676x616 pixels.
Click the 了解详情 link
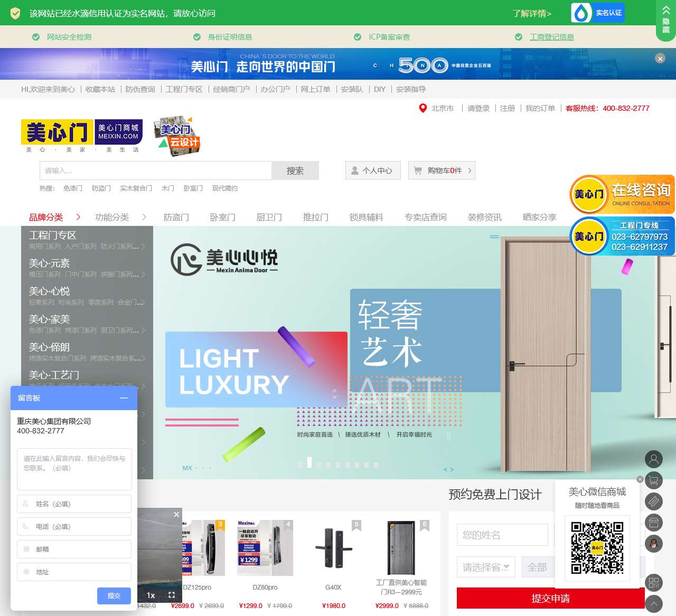coord(532,13)
